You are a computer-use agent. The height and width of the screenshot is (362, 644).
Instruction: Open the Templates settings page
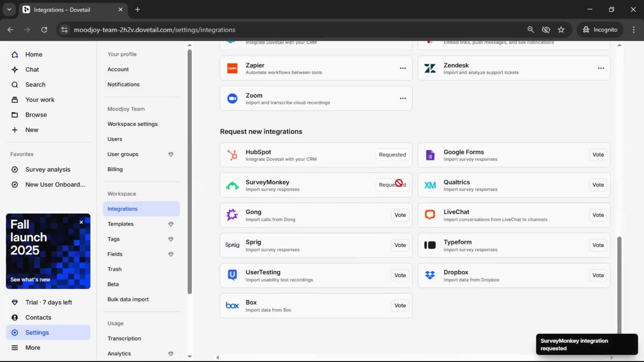[120, 224]
